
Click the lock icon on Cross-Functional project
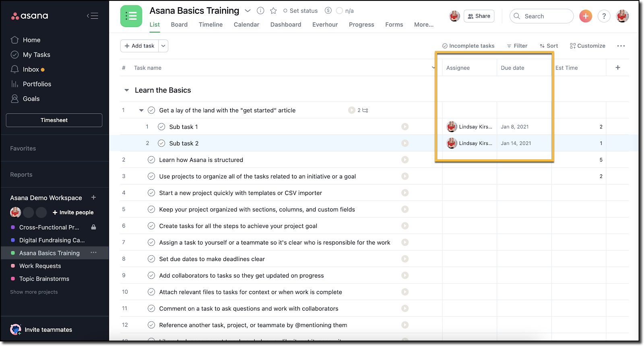click(94, 227)
